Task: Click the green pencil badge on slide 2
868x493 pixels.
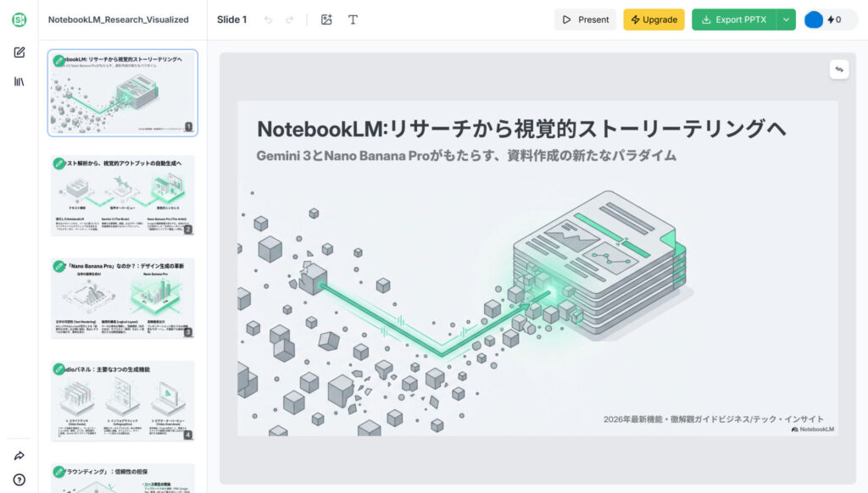Action: [59, 163]
